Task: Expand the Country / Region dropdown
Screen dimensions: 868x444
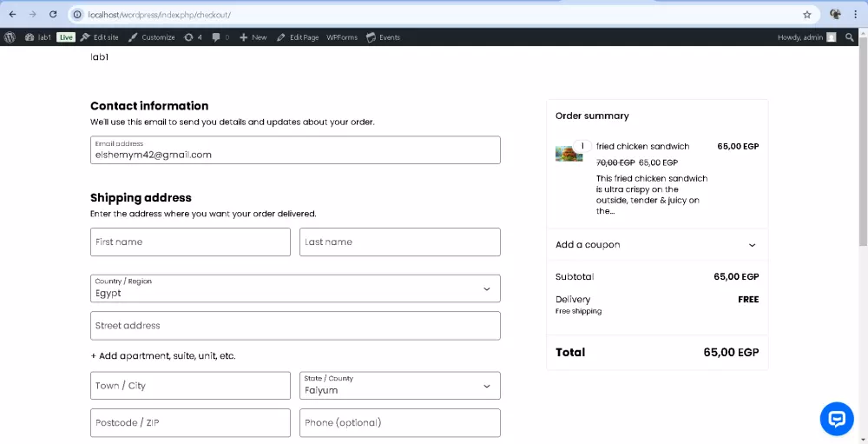Action: [295, 288]
